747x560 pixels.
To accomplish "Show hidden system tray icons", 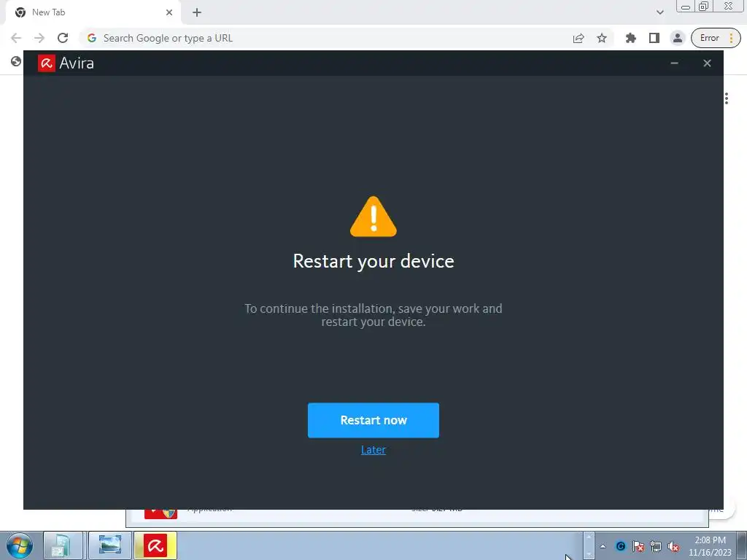I will 603,546.
